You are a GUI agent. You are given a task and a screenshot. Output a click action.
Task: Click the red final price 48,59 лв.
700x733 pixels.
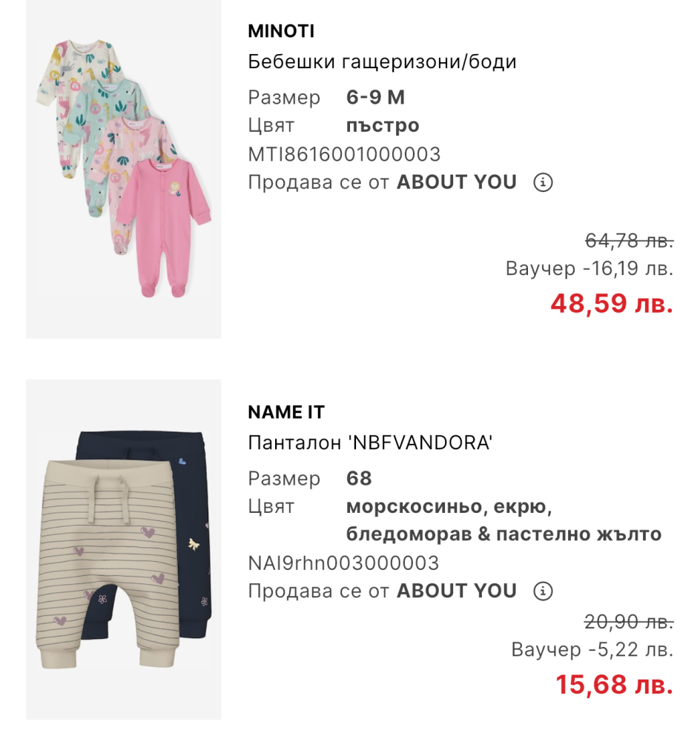tap(612, 303)
